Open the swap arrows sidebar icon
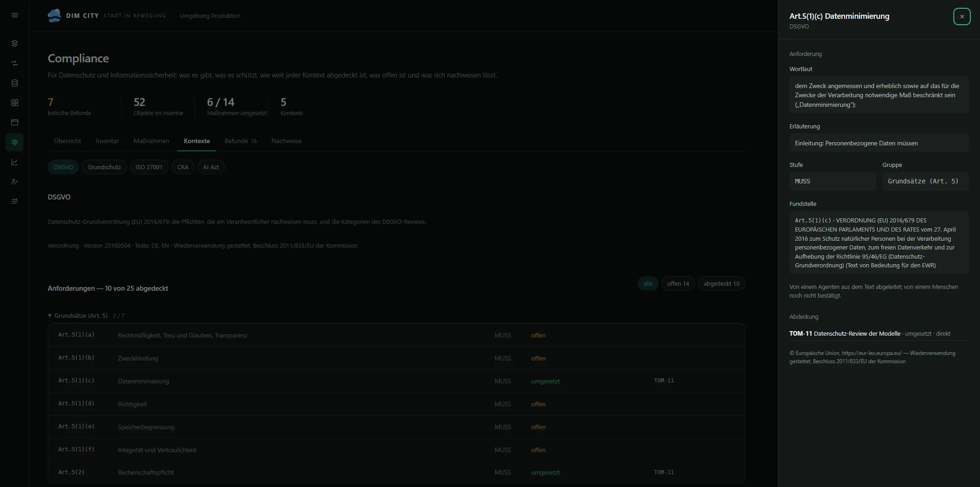The height and width of the screenshot is (487, 980). 15,63
